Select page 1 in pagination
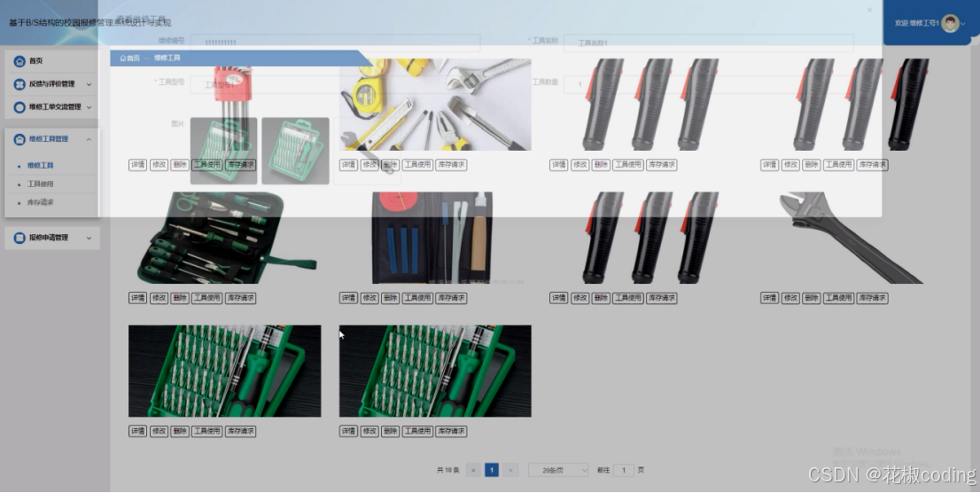 (x=492, y=470)
